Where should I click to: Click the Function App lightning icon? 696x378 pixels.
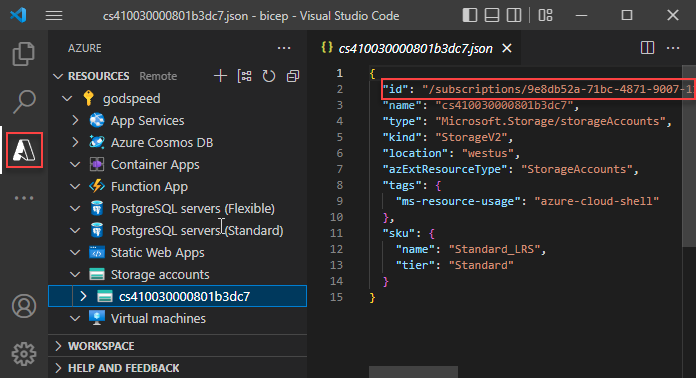(x=97, y=186)
